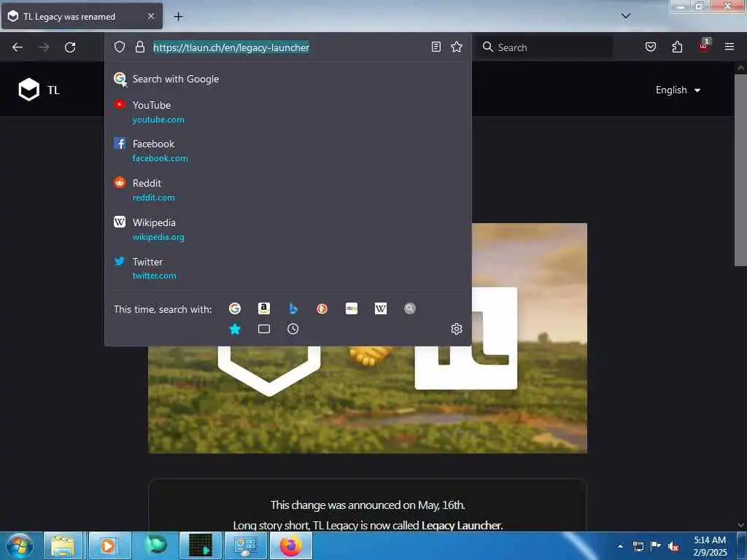Select the TL Legacy was renamed tab
Screen dimensions: 747x560
(82, 17)
